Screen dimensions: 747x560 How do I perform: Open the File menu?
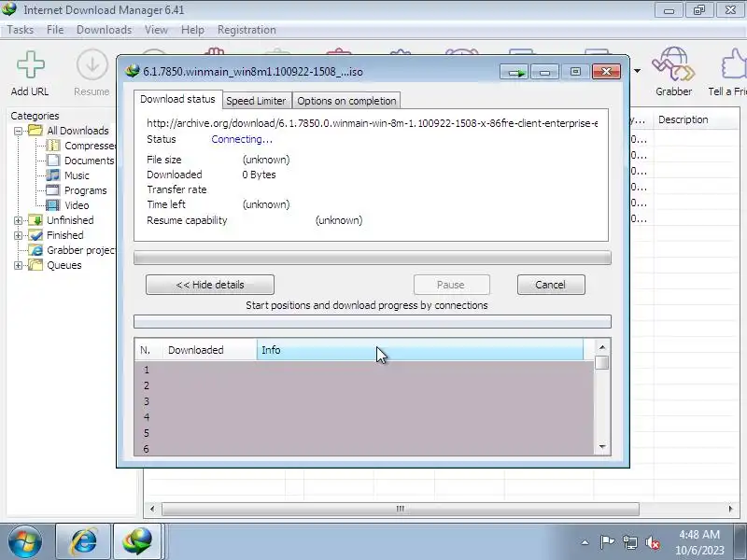(x=55, y=30)
